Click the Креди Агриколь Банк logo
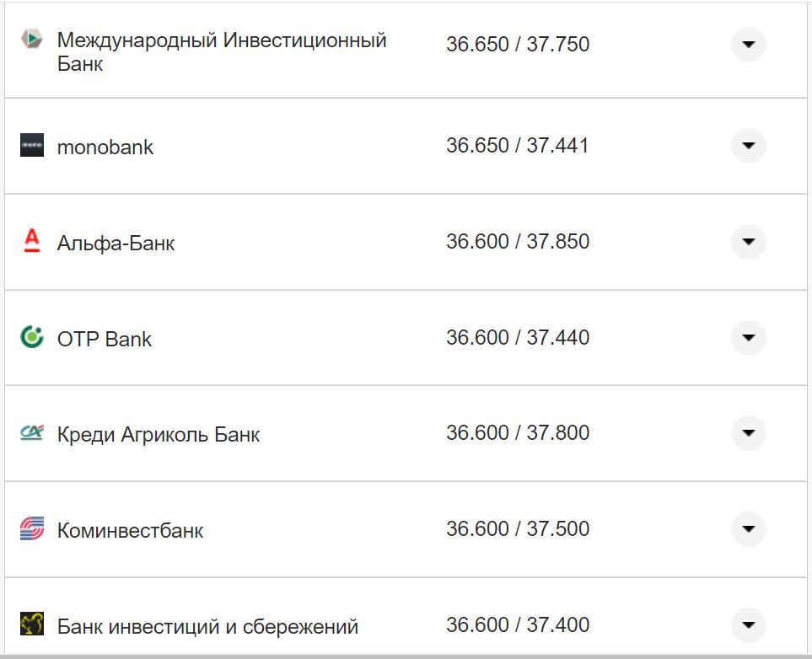 pos(32,433)
